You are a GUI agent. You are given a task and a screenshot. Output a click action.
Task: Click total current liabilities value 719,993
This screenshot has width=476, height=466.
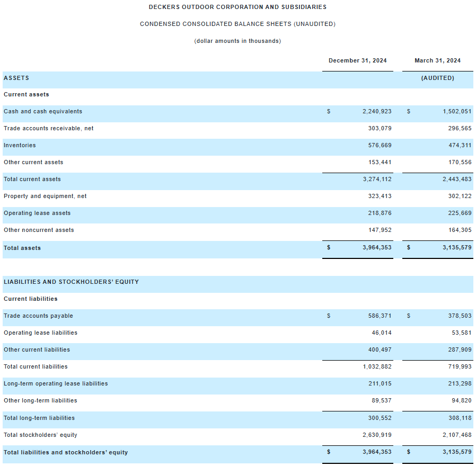[x=460, y=367]
